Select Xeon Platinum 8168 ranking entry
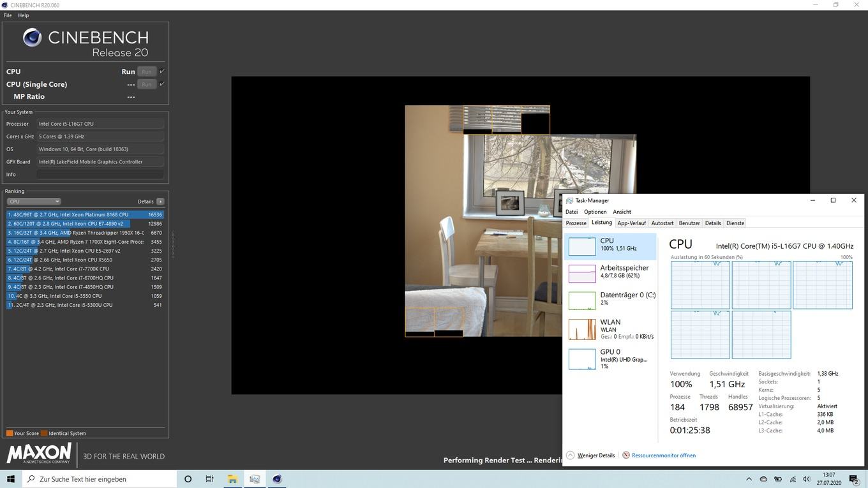Screen dimensions: 868x488 (85, 214)
